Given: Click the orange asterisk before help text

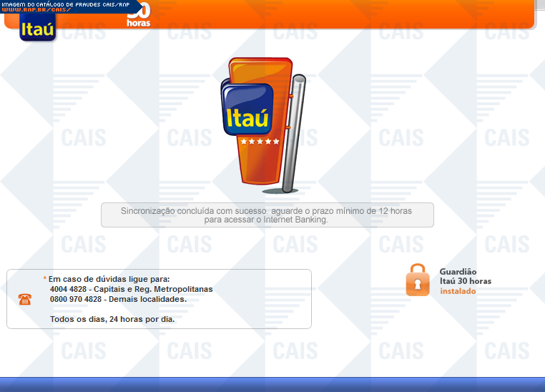Looking at the screenshot, I should (44, 279).
